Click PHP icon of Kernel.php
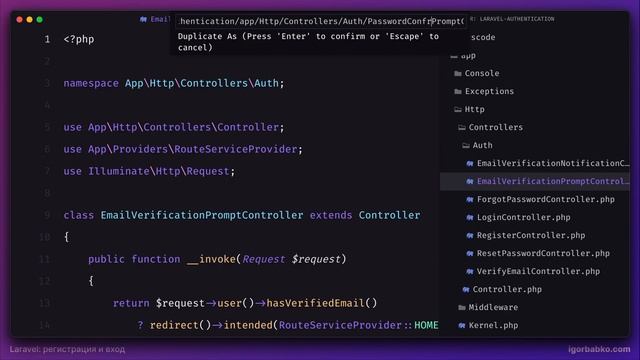This screenshot has width=640, height=360. pos(462,325)
